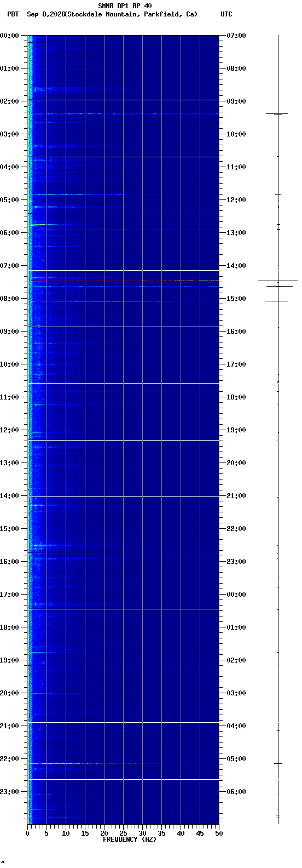Select the 45 Hz frequency tick label
302x868 pixels.
point(200,833)
